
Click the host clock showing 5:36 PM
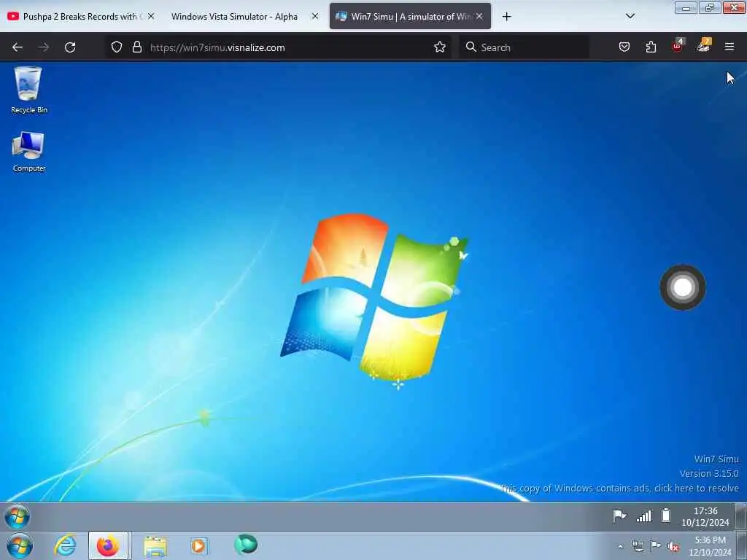[710, 546]
